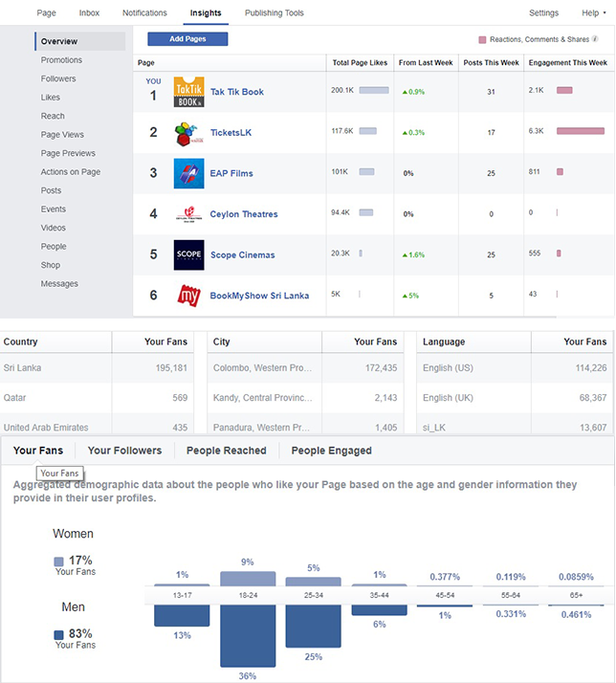Open Page Previews in the sidebar
Viewport: 616px width, 683px height.
pyautogui.click(x=68, y=153)
